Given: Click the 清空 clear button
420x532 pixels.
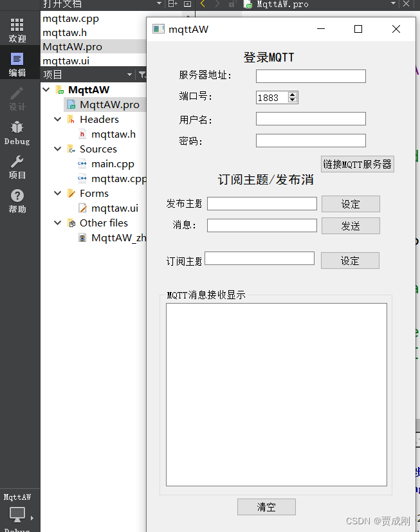Looking at the screenshot, I should point(266,507).
